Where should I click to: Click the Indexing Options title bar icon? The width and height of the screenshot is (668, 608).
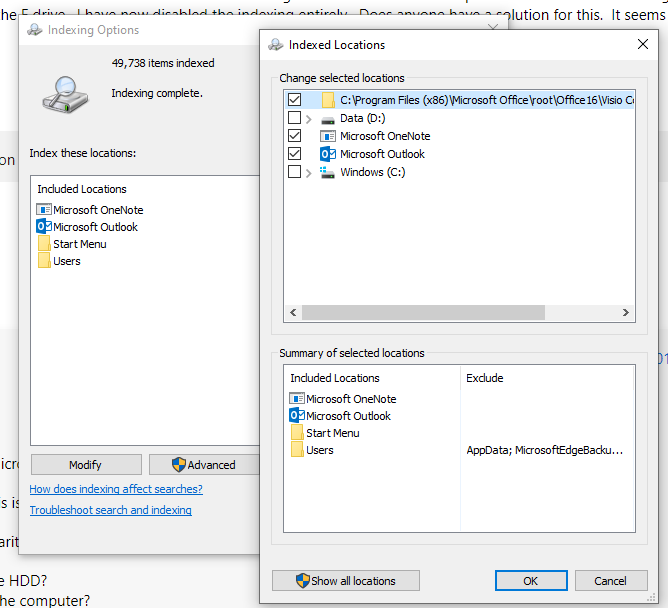point(35,30)
